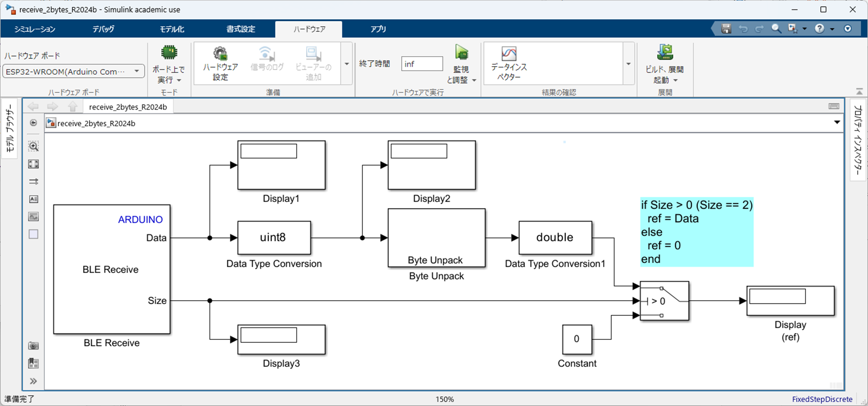This screenshot has height=406, width=868.
Task: Switch to the シミュレーション tab
Action: click(x=35, y=29)
